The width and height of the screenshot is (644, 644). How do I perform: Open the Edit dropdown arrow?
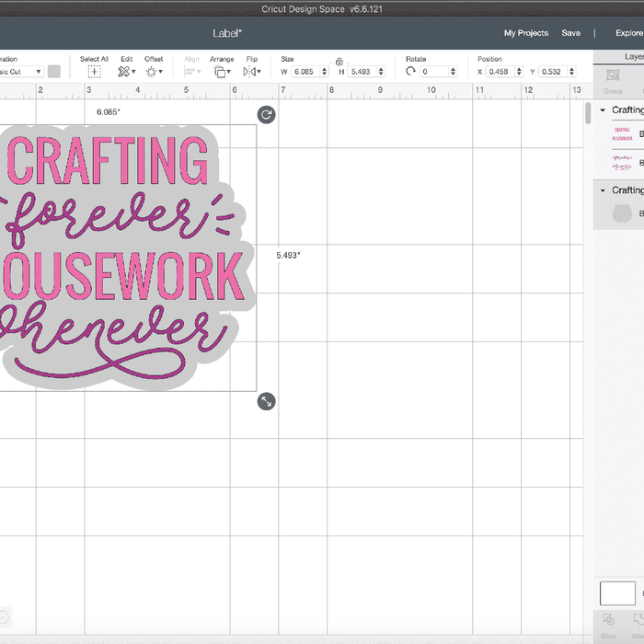(133, 72)
